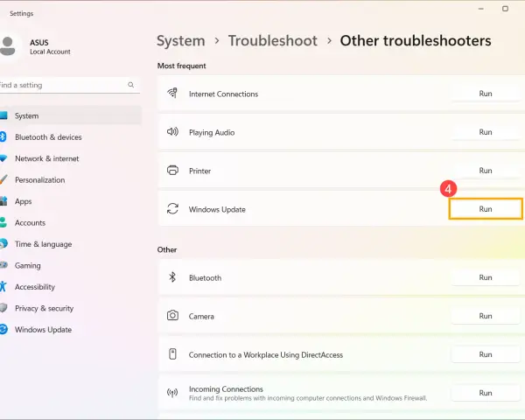Open the ASUS Local Account profile

[37, 46]
